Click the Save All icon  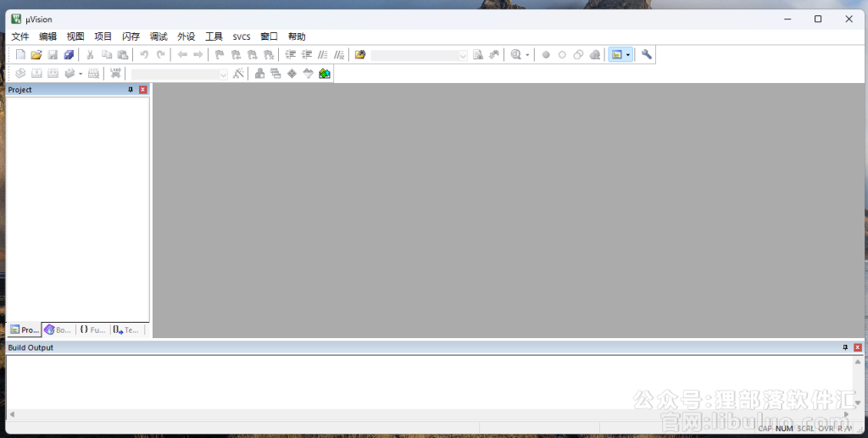click(69, 55)
